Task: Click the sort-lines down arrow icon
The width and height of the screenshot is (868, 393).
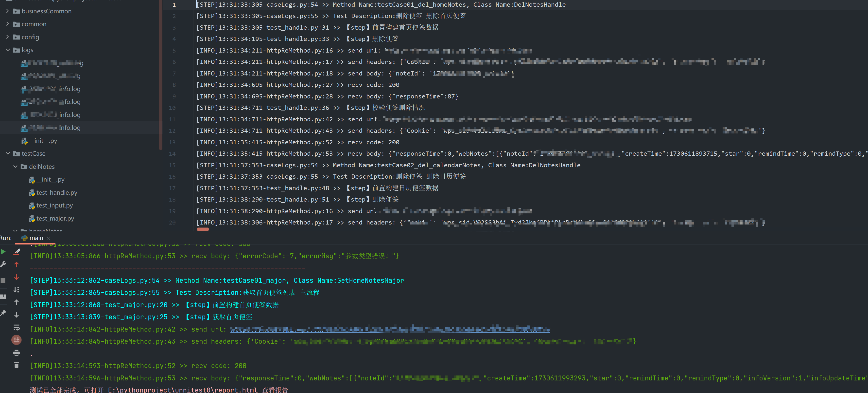Action: (17, 289)
